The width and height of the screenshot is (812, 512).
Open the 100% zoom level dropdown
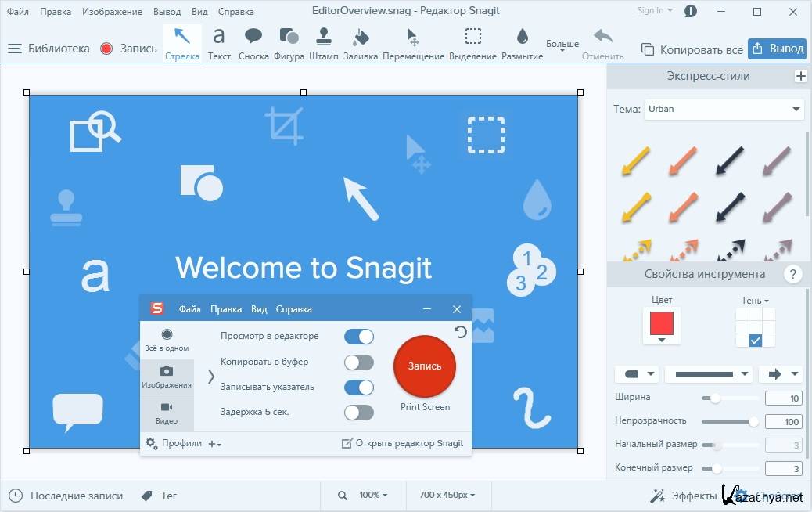coord(373,496)
